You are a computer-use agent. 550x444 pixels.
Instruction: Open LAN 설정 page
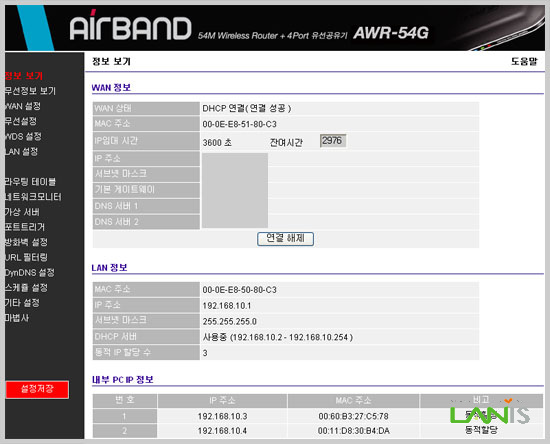(x=21, y=152)
